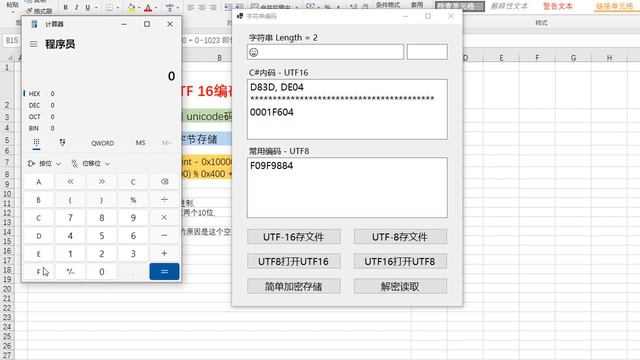Click the UTF16打开UTF8 button
Screen dimensions: 640x360
point(400,261)
